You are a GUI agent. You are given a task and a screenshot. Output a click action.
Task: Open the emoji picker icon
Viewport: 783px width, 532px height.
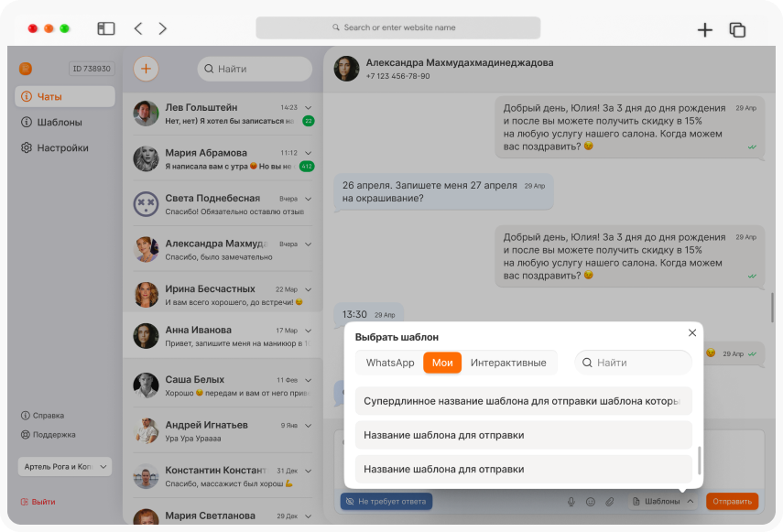pos(591,502)
